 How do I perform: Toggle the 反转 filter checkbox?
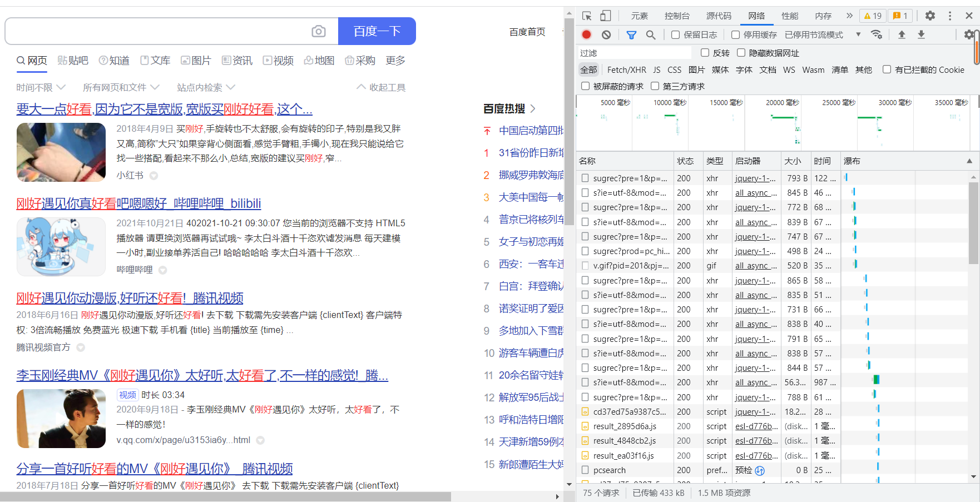click(705, 53)
